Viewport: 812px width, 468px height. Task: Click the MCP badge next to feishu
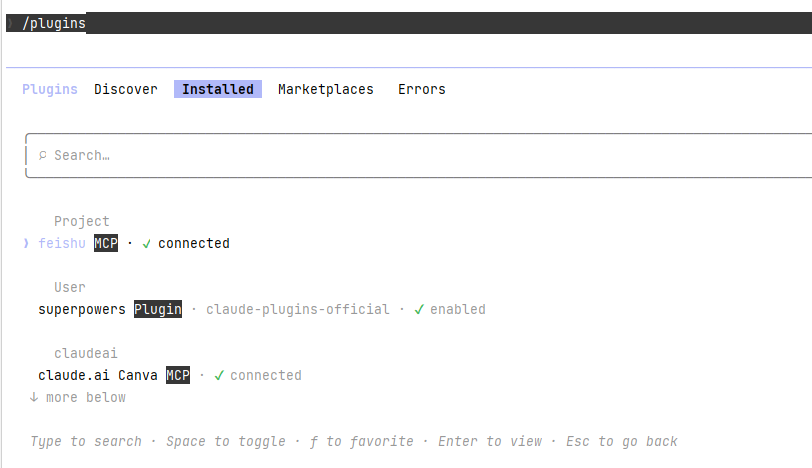(x=106, y=243)
